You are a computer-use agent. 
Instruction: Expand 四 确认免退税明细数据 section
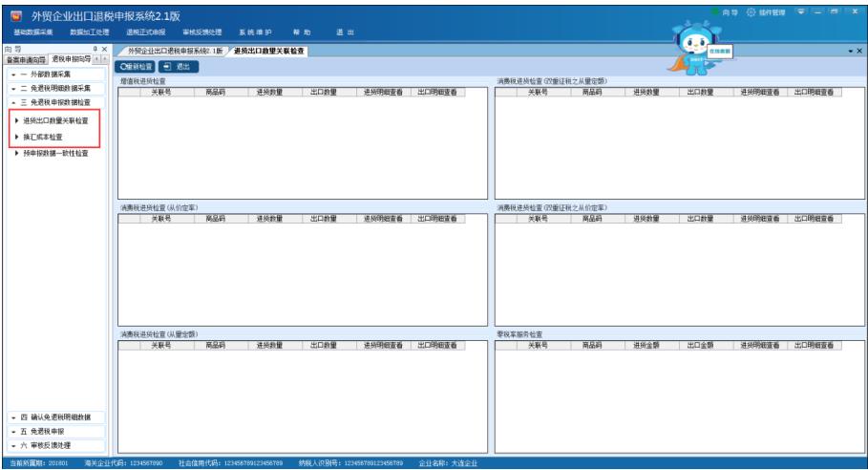click(x=56, y=417)
